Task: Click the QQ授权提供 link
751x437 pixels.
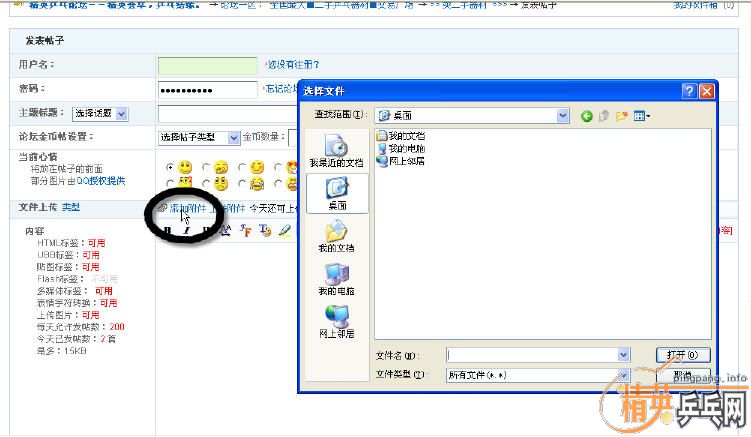Action: 101,181
